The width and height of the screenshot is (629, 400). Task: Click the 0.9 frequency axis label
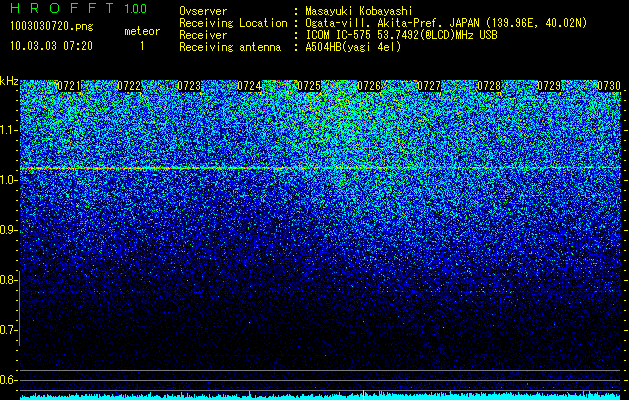(8, 230)
